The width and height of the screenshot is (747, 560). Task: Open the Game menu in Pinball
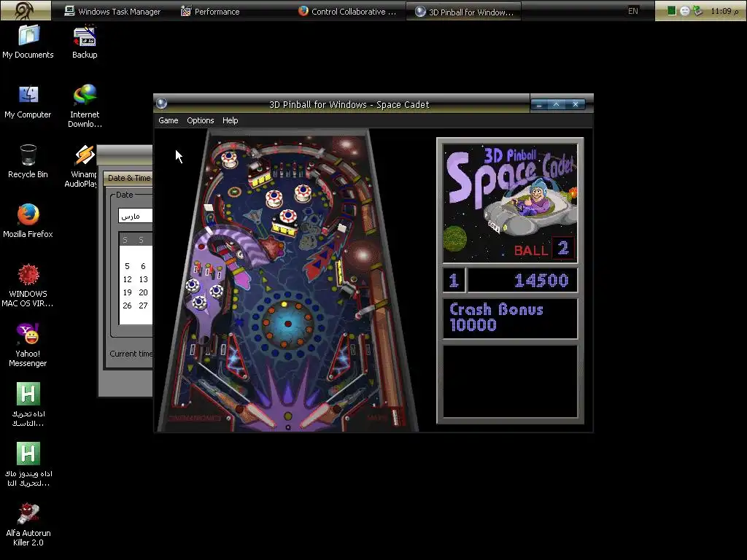169,120
